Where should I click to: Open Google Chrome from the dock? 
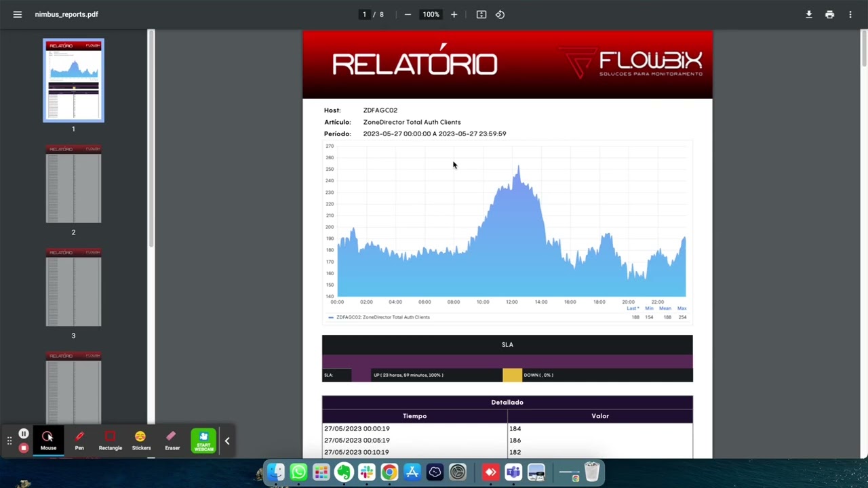tap(389, 472)
